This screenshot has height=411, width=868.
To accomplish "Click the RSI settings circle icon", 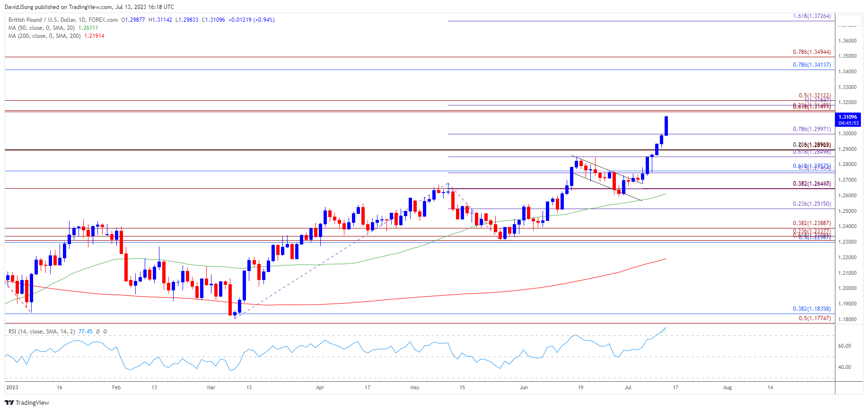I will 98,332.
